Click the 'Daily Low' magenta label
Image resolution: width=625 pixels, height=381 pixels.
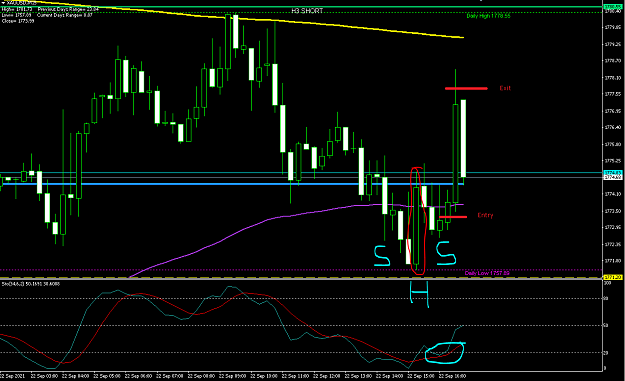pos(487,273)
